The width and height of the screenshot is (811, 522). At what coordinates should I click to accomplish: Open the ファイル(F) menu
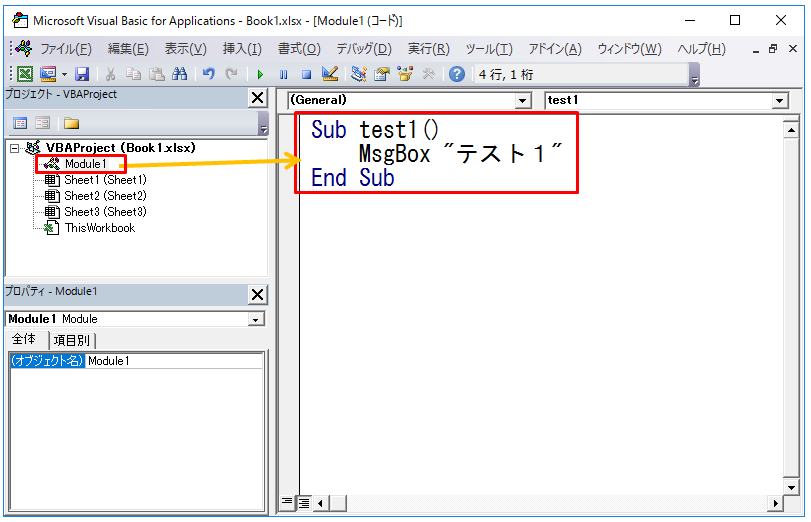66,49
